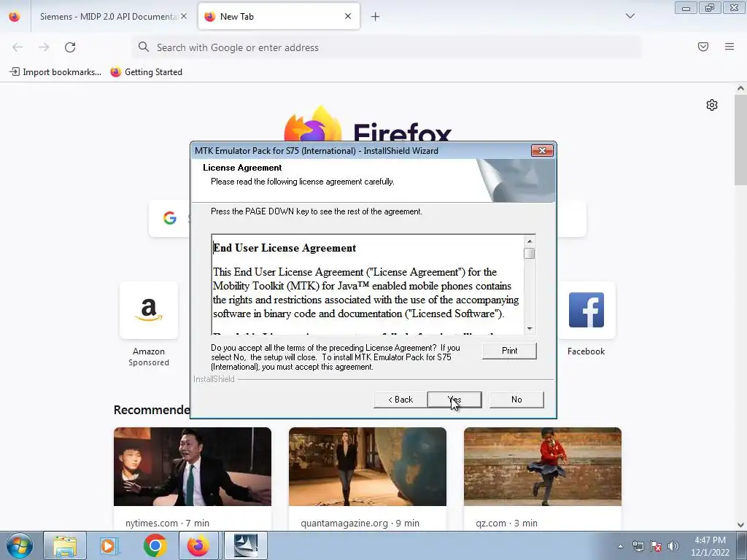Screen dimensions: 747x560
Task: Go forward in Firefox navigation
Action: pos(44,47)
